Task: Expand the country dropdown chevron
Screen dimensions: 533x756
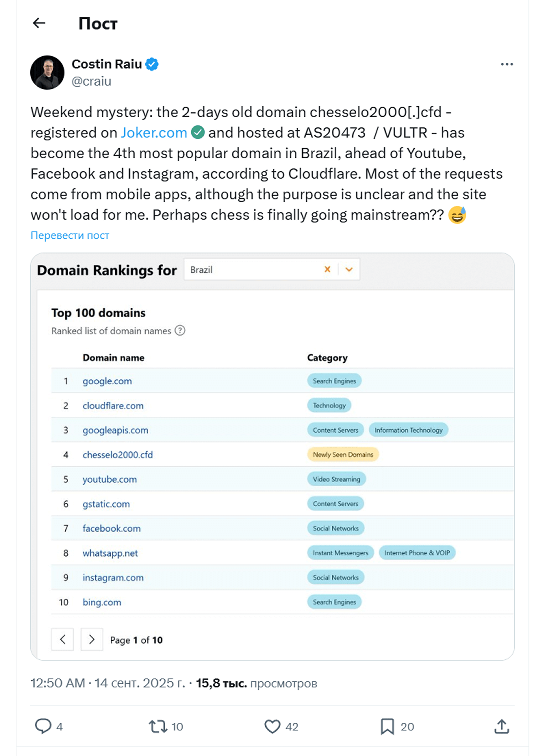Action: click(x=349, y=269)
